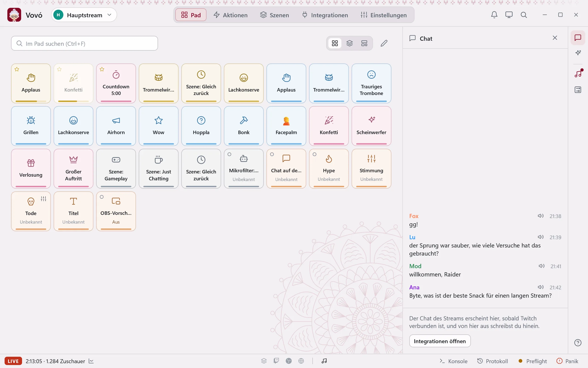Click Integrationen öffnen button
Viewport: 588px width, 368px height.
coord(440,341)
